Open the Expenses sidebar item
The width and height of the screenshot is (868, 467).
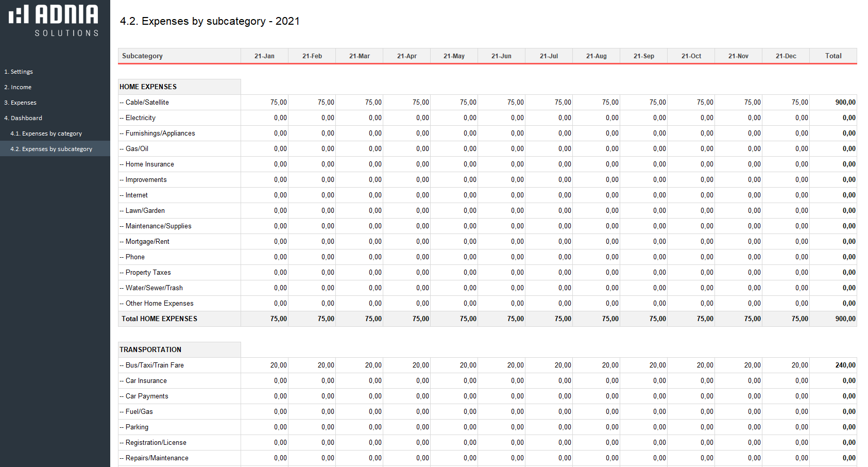pyautogui.click(x=21, y=103)
